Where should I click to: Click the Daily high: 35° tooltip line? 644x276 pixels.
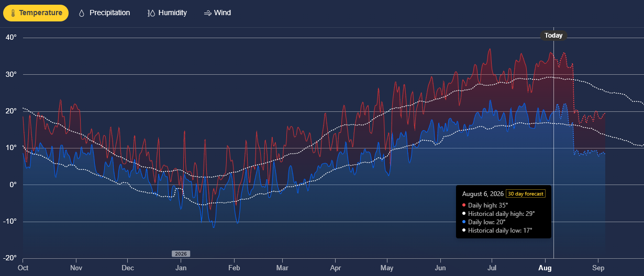tap(488, 205)
